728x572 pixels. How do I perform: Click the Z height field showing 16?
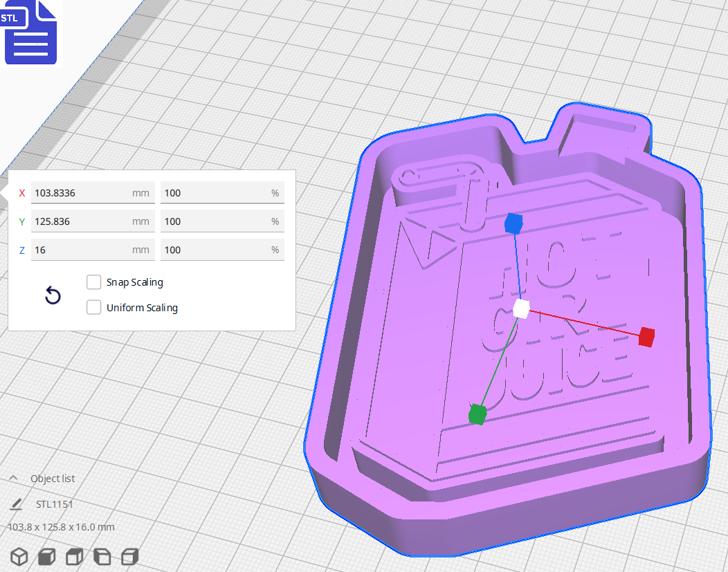(93, 249)
